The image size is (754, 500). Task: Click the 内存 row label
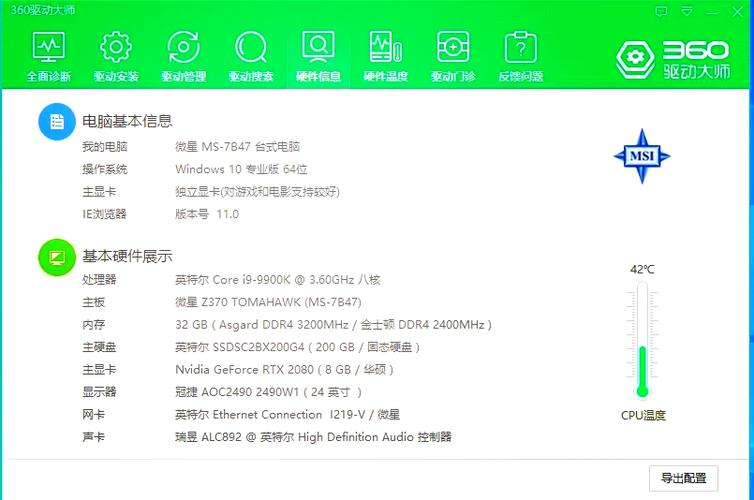[93, 325]
